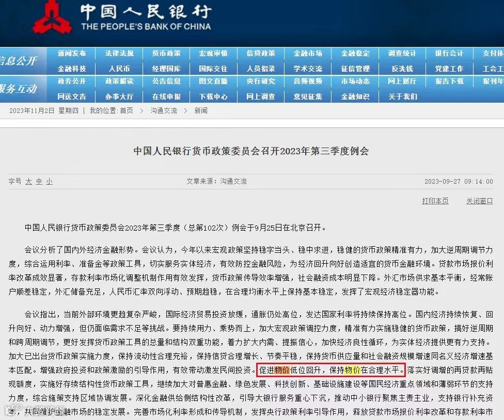
Task: Visit the 办事大厅 page
Action: click(x=119, y=96)
